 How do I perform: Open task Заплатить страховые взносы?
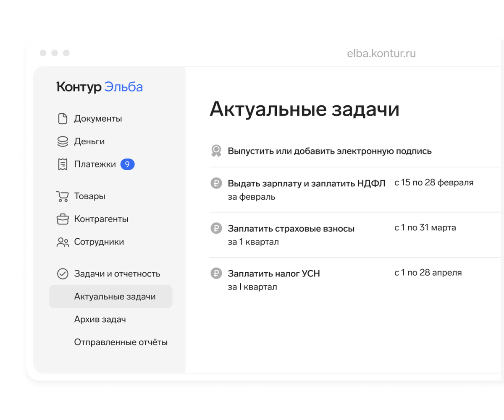pos(291,229)
